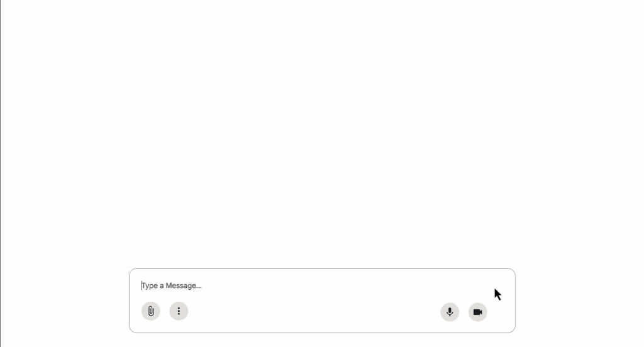Enable dictation via the microphone icon
This screenshot has height=347, width=644.
[x=450, y=312]
